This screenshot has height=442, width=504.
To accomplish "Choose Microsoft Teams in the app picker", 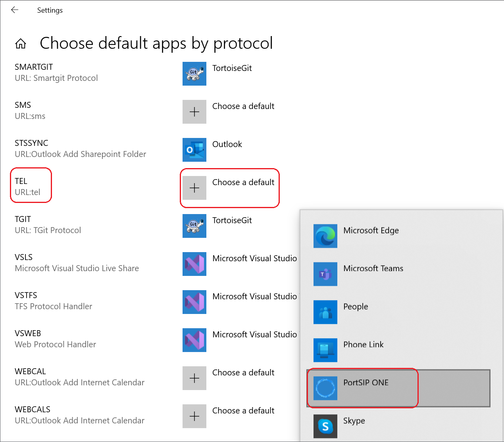I will [373, 269].
